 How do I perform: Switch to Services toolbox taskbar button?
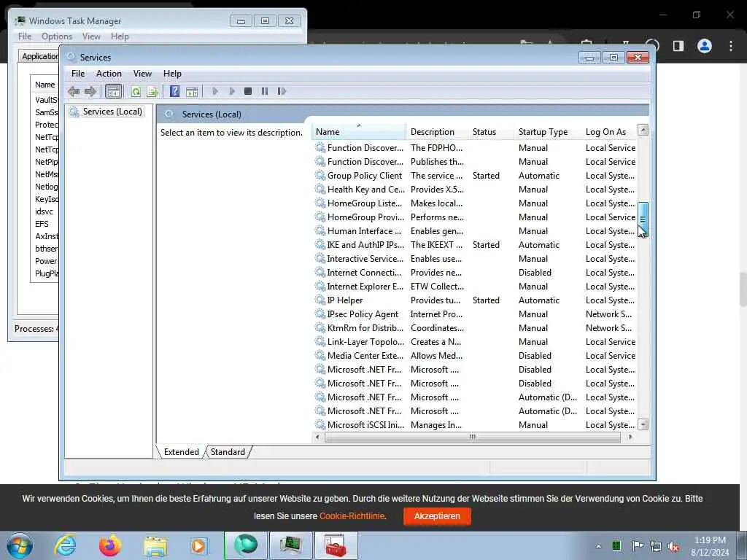coord(336,545)
